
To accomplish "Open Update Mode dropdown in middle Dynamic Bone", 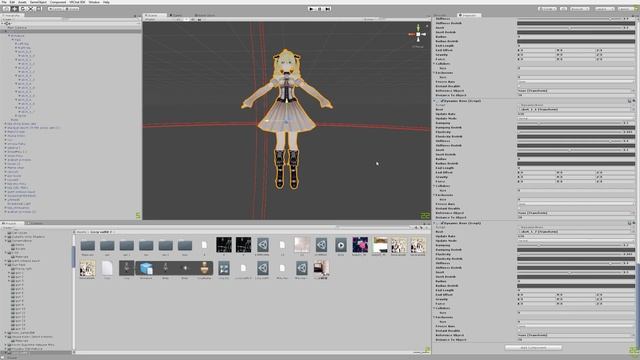I will (x=576, y=118).
